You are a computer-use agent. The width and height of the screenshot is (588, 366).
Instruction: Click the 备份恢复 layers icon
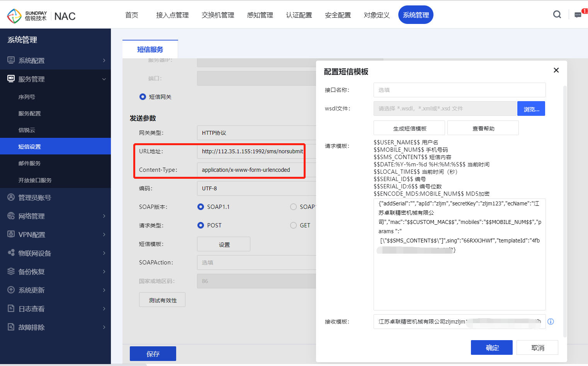pos(11,271)
